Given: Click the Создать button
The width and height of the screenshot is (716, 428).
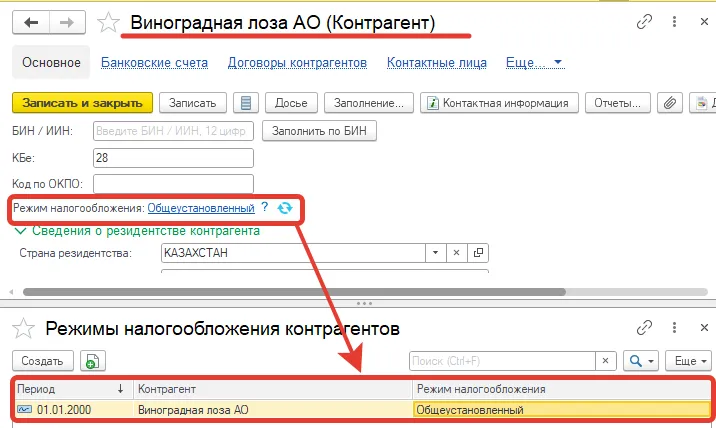Looking at the screenshot, I should click(42, 361).
